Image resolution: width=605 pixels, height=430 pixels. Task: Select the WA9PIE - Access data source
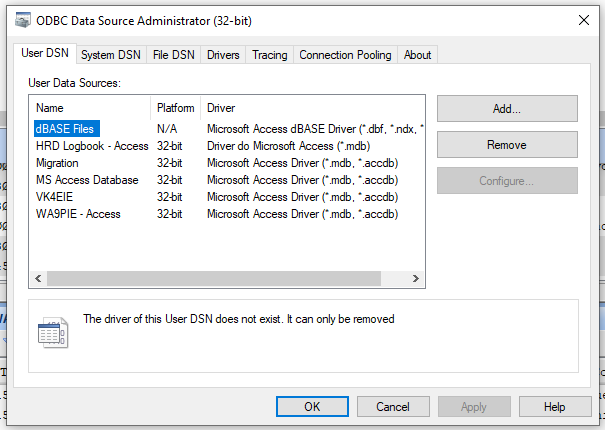(78, 214)
